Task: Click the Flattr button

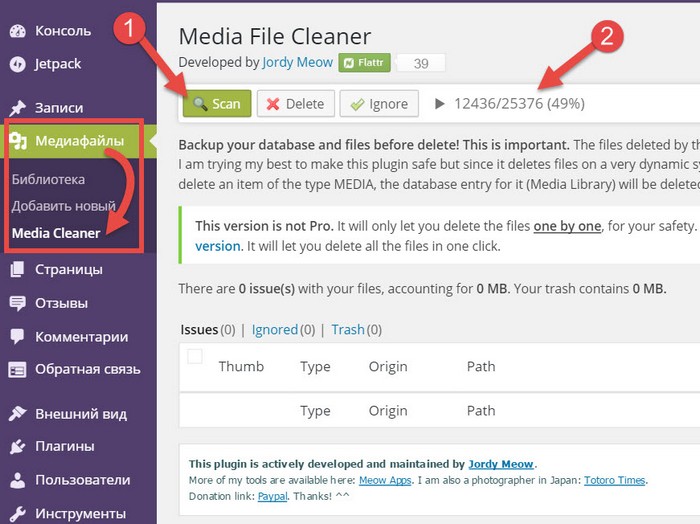Action: pyautogui.click(x=364, y=62)
